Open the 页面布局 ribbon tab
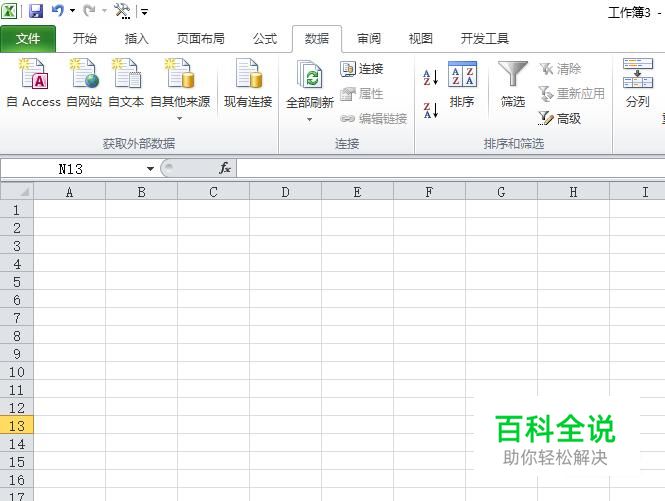 click(x=201, y=39)
